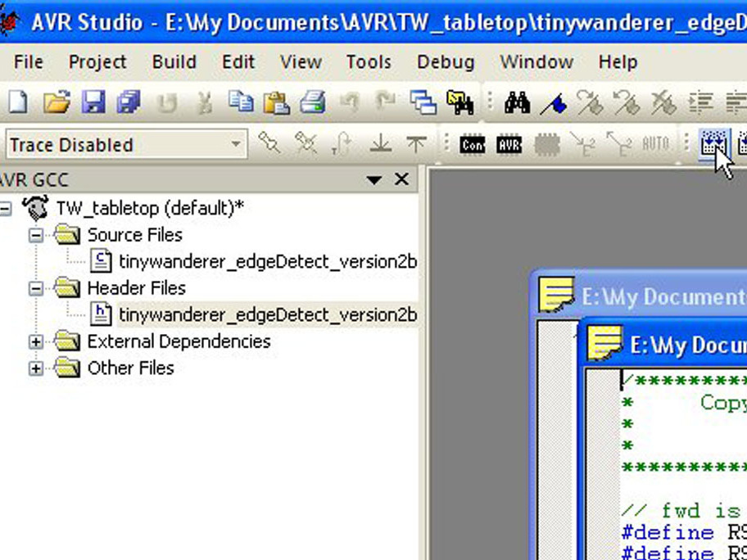Screen dimensions: 747x560
Task: Click the AVR programming chip icon
Action: coord(509,144)
